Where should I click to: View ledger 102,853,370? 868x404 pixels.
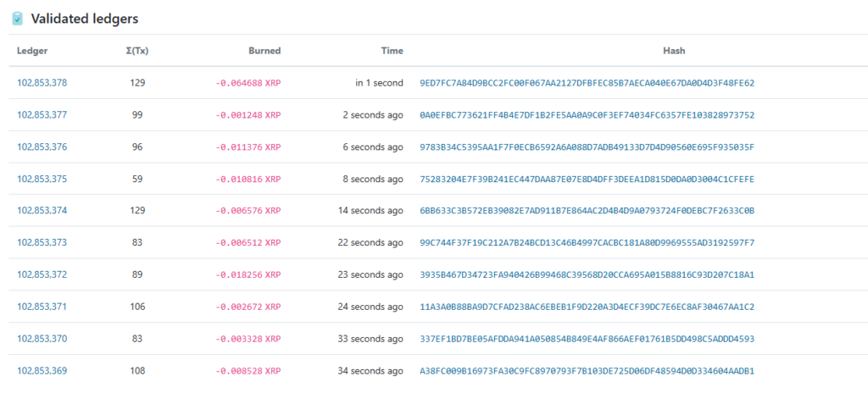(42, 339)
